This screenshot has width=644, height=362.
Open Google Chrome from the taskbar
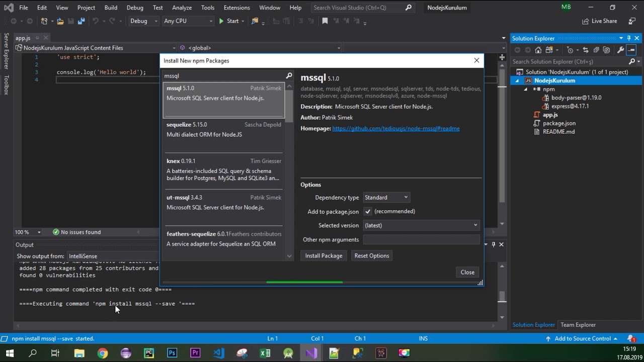pos(102,353)
